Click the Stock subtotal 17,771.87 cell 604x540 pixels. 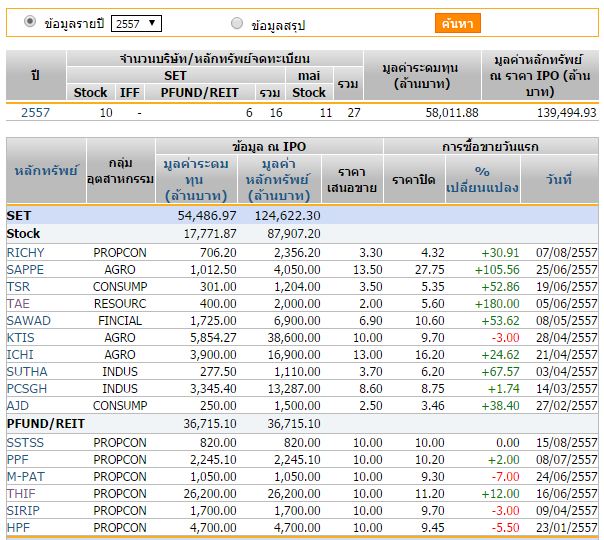coord(210,233)
